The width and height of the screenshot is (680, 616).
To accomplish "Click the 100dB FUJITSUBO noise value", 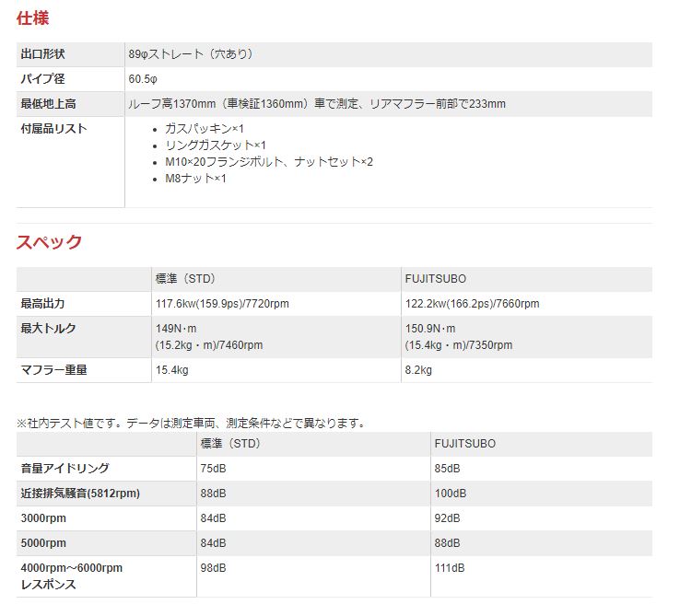I will [450, 494].
